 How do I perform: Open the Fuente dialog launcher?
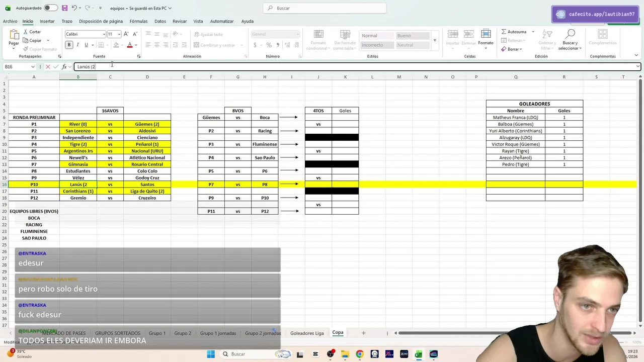[x=139, y=56]
